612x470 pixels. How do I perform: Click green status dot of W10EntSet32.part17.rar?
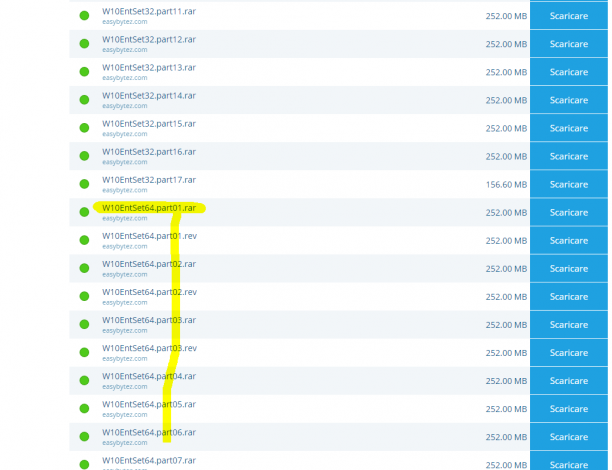[x=84, y=184]
